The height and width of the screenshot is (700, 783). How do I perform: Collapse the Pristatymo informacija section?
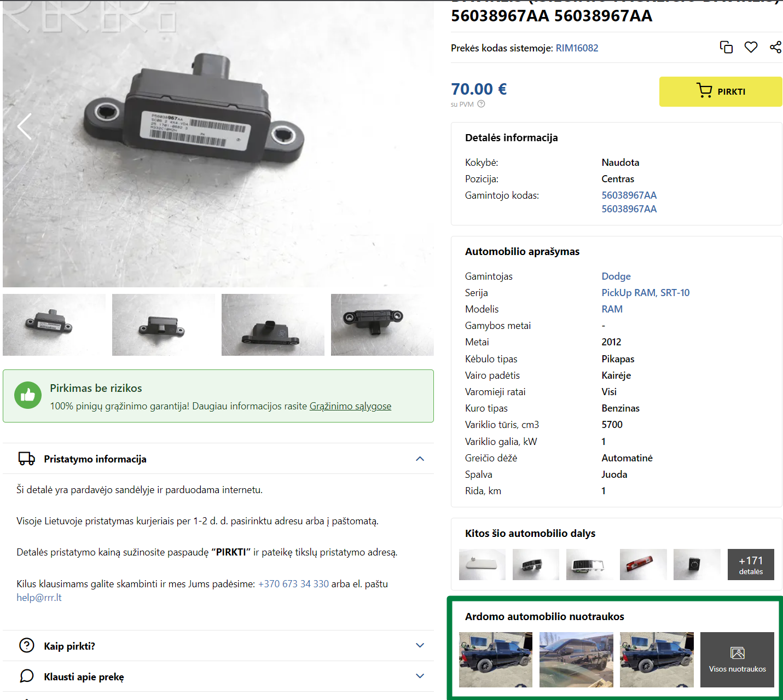coord(420,459)
